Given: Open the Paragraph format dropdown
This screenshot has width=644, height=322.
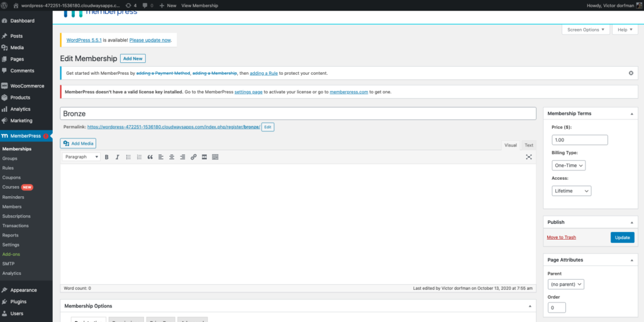Looking at the screenshot, I should [80, 157].
